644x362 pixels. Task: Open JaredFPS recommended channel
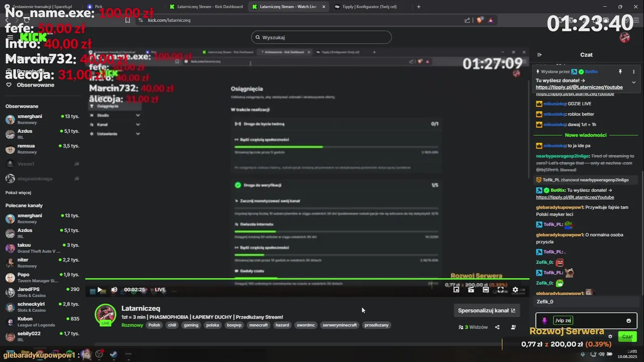(x=42, y=292)
